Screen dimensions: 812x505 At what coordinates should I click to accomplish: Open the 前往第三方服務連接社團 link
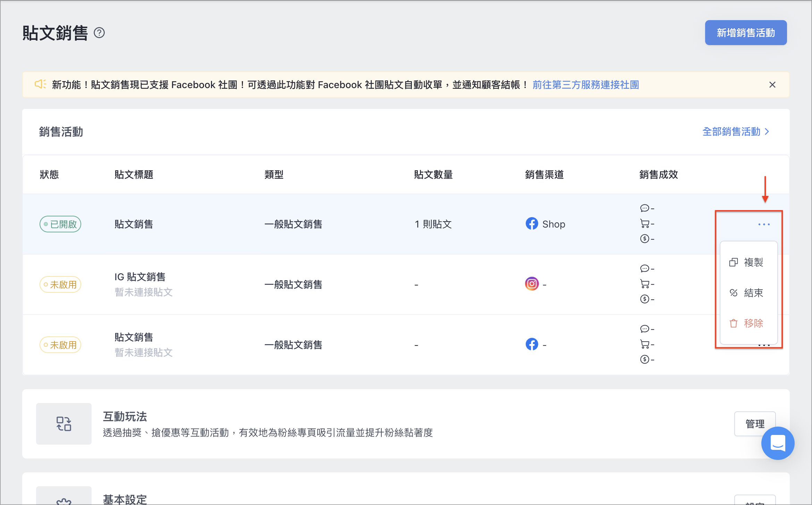tap(586, 85)
